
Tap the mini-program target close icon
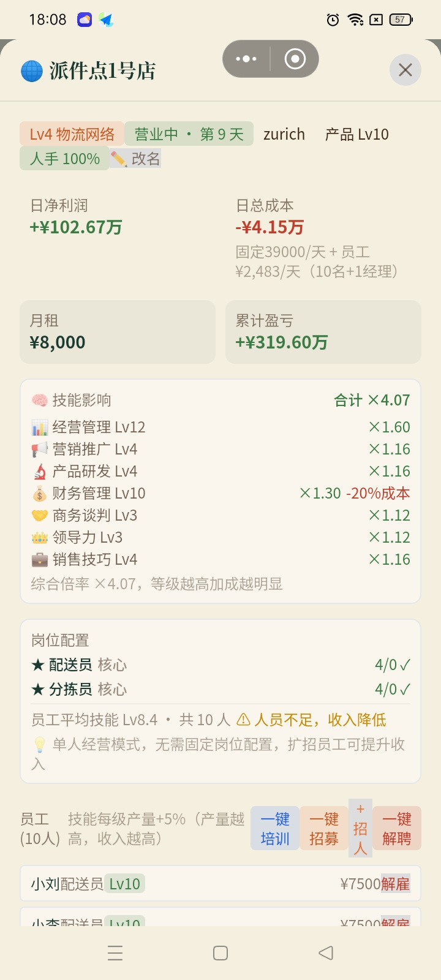click(x=295, y=59)
